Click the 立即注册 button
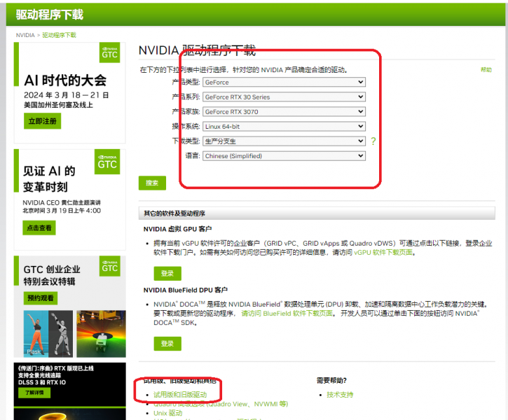This screenshot has height=420, width=508. point(43,121)
